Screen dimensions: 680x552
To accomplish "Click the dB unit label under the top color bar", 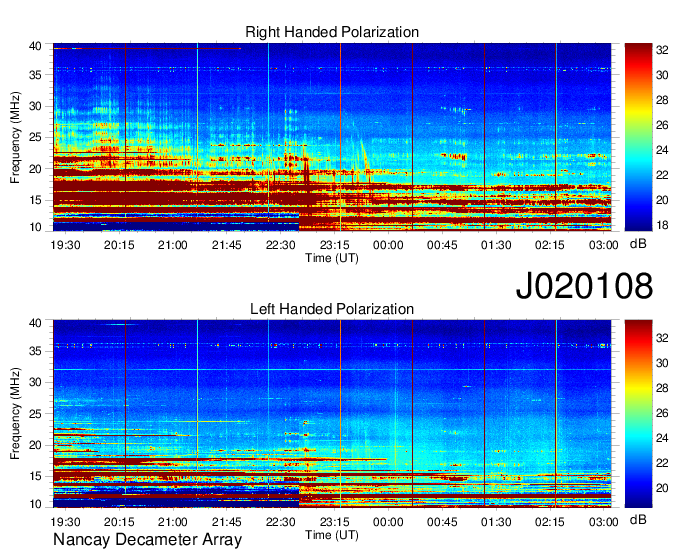I will click(x=638, y=244).
